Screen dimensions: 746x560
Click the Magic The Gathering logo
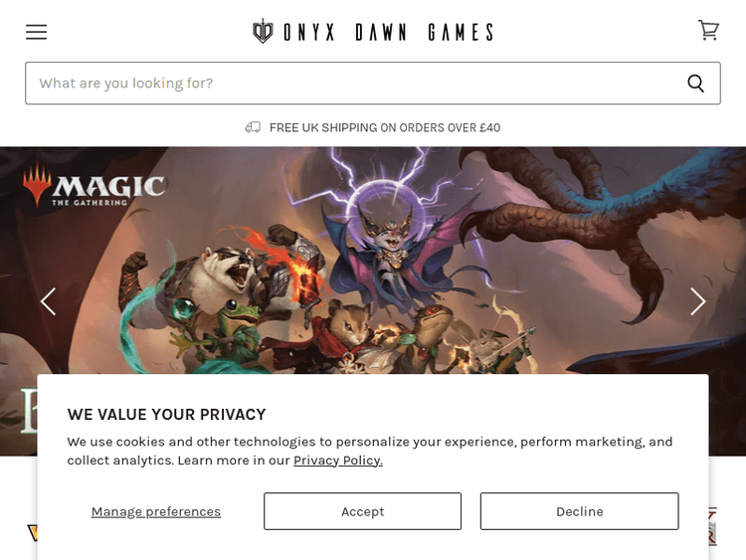[x=94, y=185]
